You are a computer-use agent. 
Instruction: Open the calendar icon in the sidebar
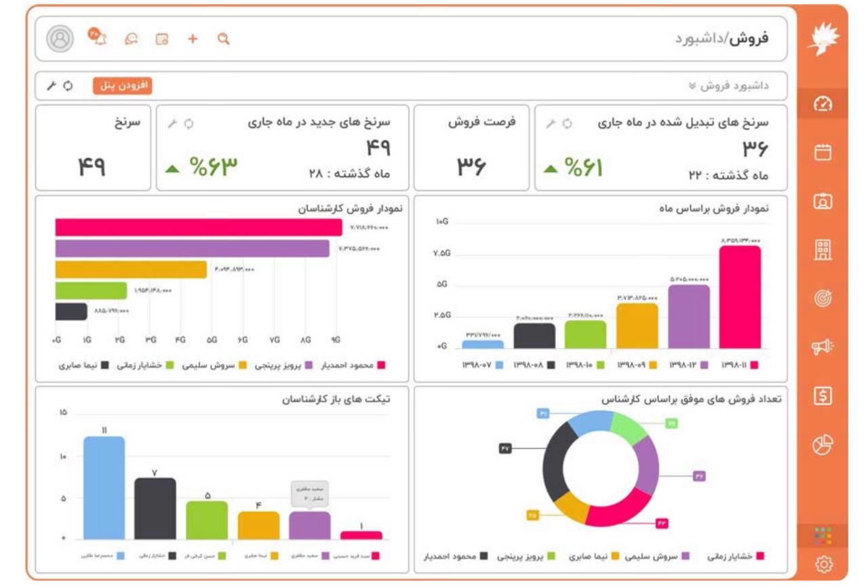[823, 153]
